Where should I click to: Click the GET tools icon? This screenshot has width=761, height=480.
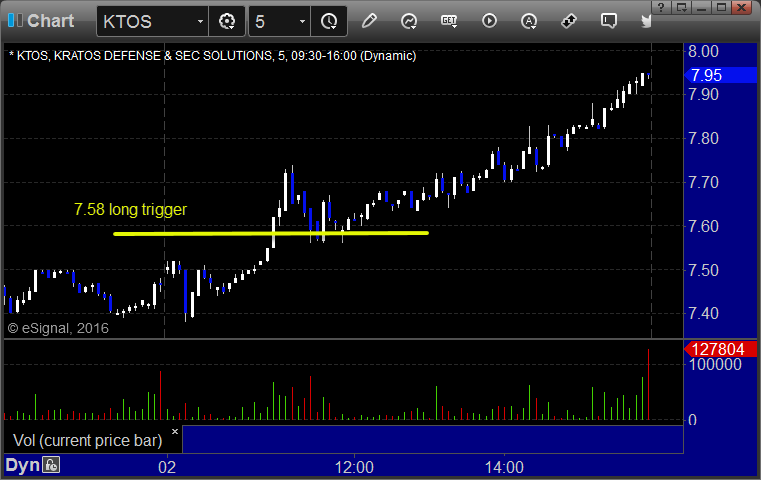tap(449, 21)
